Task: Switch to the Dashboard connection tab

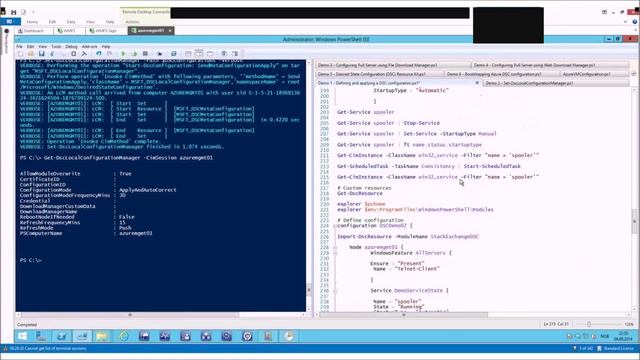Action: [x=33, y=31]
